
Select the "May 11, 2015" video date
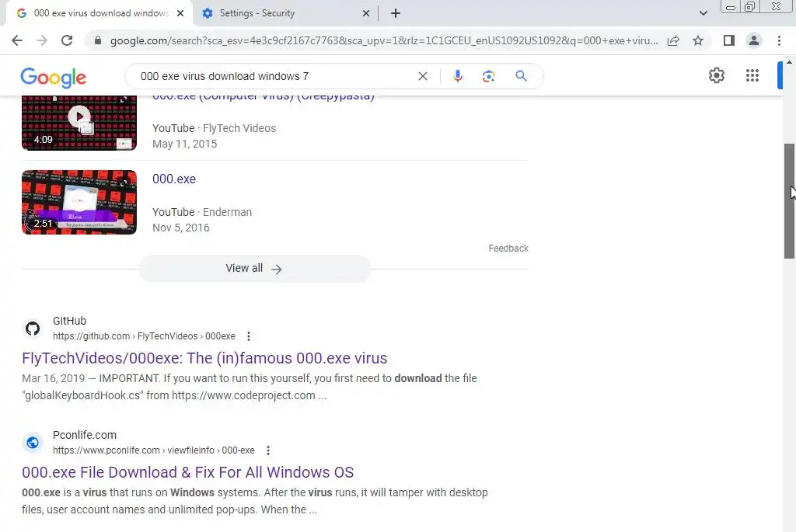pos(185,144)
